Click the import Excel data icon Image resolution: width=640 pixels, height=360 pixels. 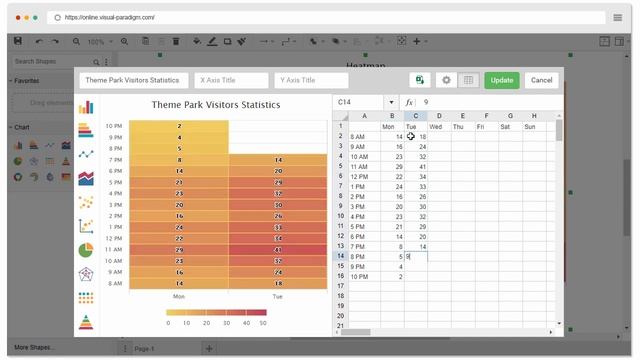[420, 80]
